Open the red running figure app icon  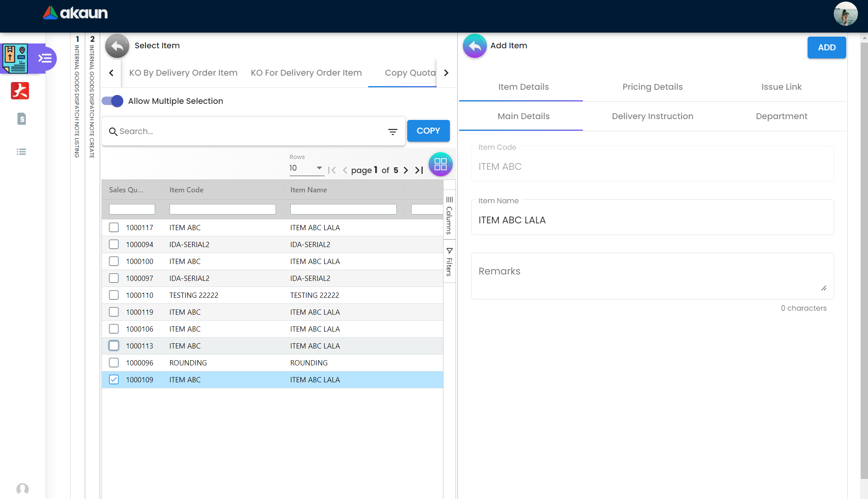coord(20,91)
